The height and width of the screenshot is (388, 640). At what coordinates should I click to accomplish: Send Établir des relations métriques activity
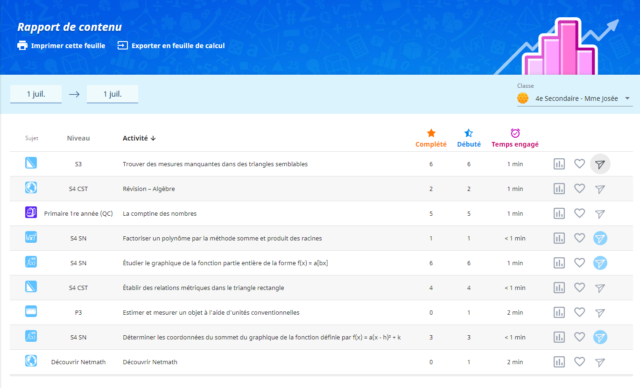pyautogui.click(x=600, y=288)
